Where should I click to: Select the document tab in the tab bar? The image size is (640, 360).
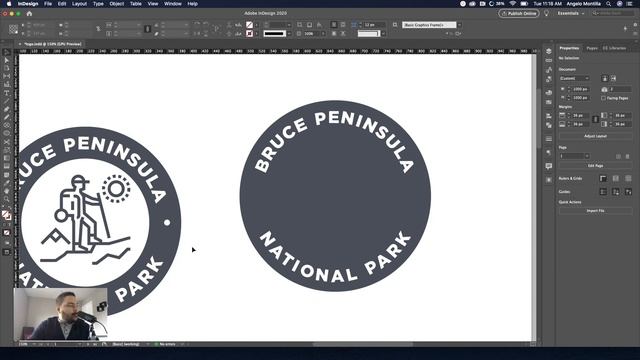coord(52,44)
